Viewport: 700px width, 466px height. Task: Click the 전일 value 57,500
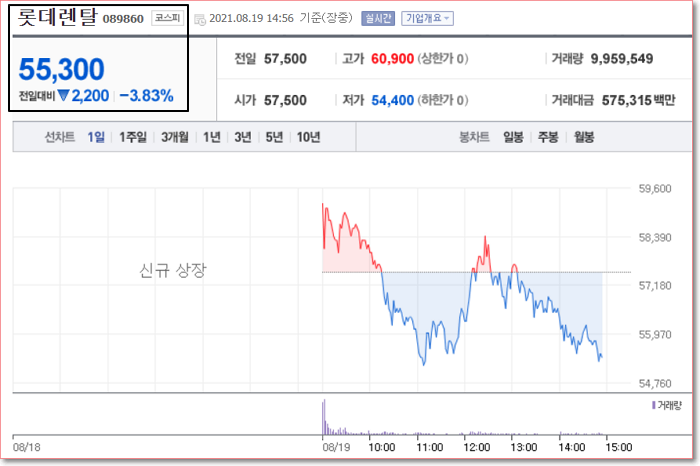(x=285, y=59)
